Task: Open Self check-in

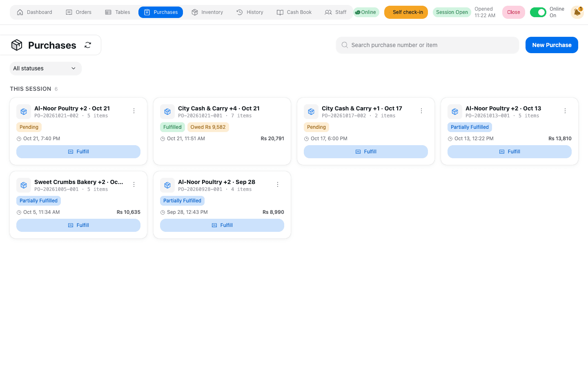Action: click(406, 12)
